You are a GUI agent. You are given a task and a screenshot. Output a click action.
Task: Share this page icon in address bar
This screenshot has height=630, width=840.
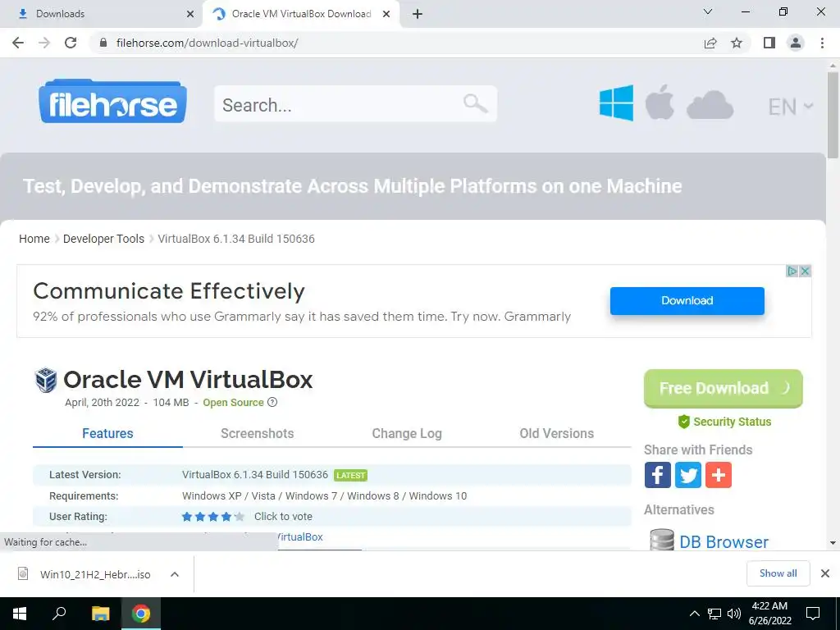click(x=710, y=43)
